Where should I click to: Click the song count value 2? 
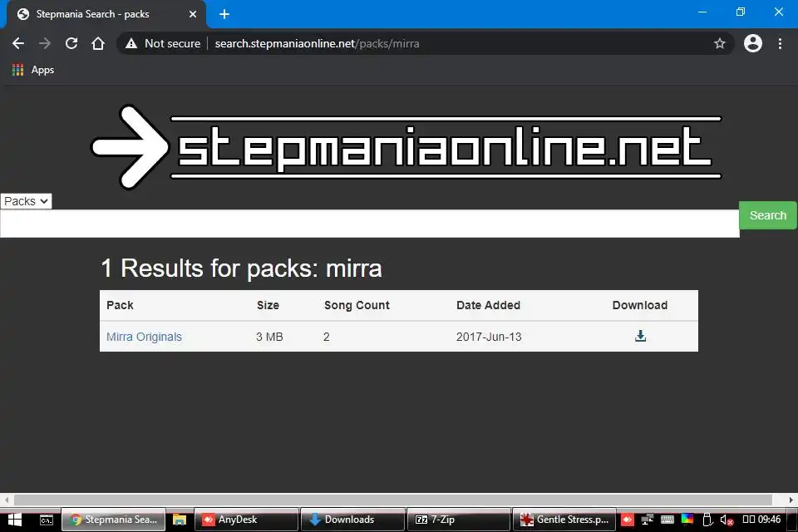coord(326,337)
